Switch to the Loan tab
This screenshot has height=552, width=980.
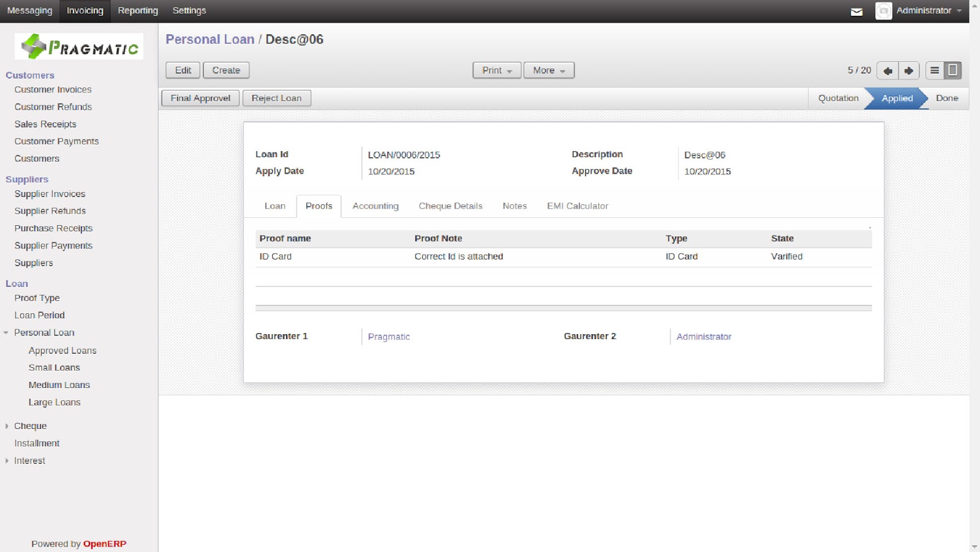tap(275, 206)
